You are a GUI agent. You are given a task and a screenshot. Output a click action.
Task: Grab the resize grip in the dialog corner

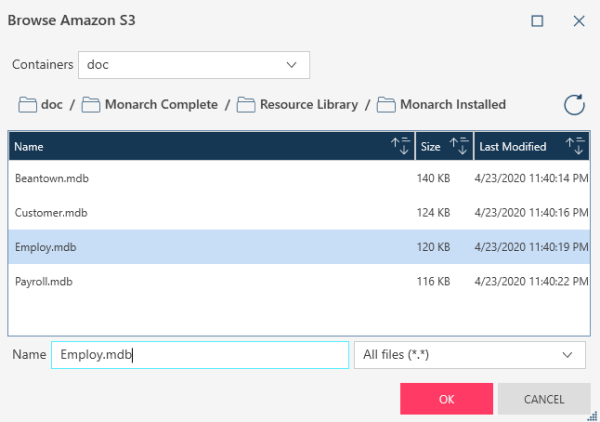pos(593,416)
